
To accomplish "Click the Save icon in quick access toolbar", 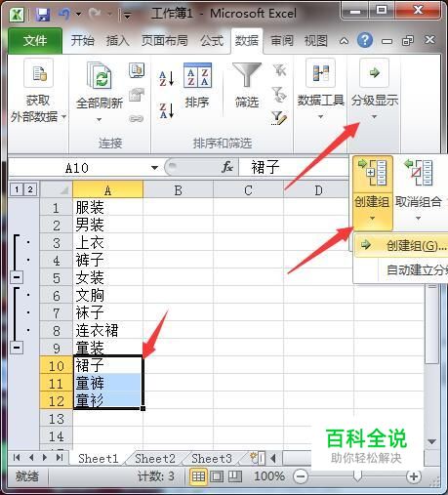I will tap(43, 15).
